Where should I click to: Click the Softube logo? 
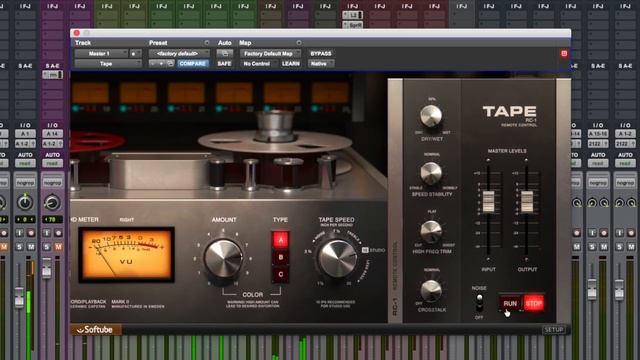click(x=95, y=330)
